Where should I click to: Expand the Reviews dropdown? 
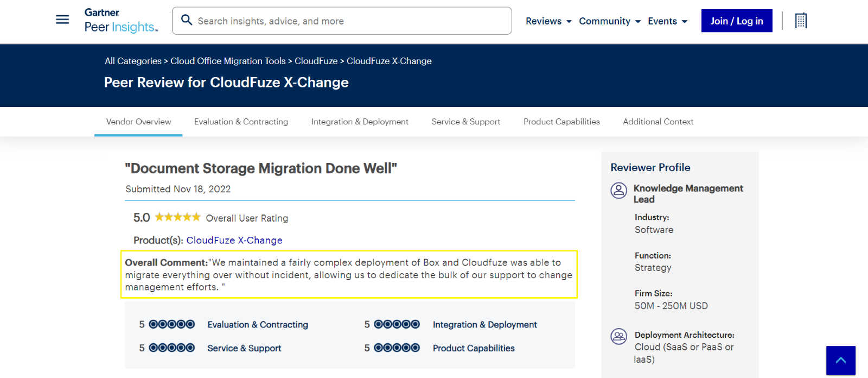(x=548, y=21)
